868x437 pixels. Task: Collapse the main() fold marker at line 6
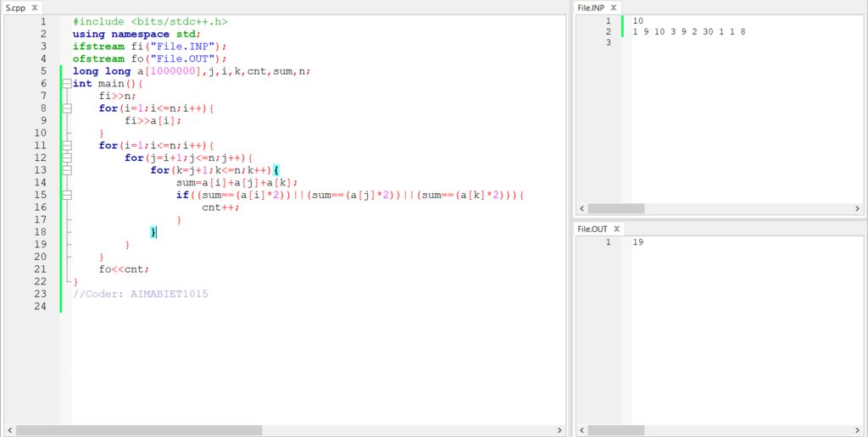coord(67,84)
